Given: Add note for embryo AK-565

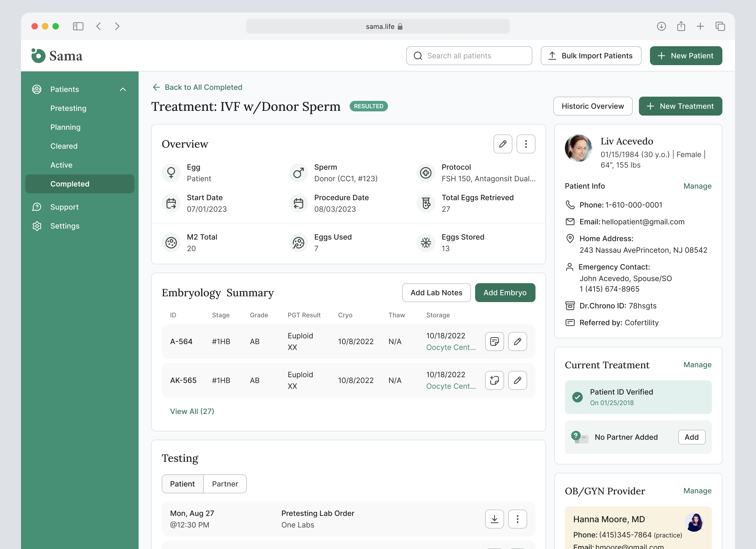Looking at the screenshot, I should click(494, 380).
